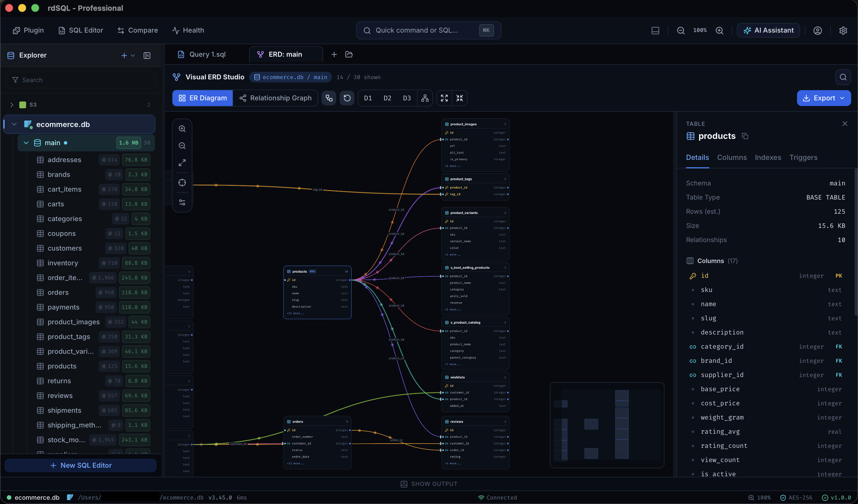Viewport: 858px width, 504px height.
Task: Open the Plugin menu
Action: click(x=28, y=30)
